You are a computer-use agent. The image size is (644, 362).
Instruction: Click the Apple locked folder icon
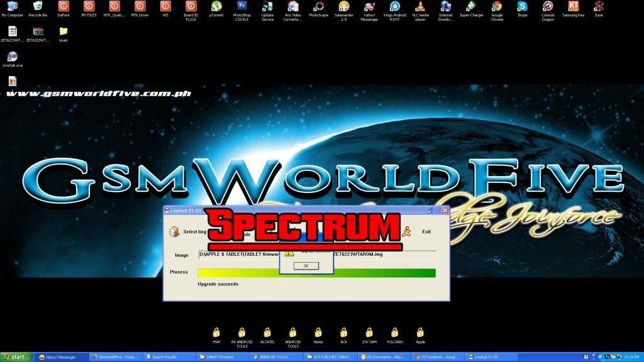420,336
